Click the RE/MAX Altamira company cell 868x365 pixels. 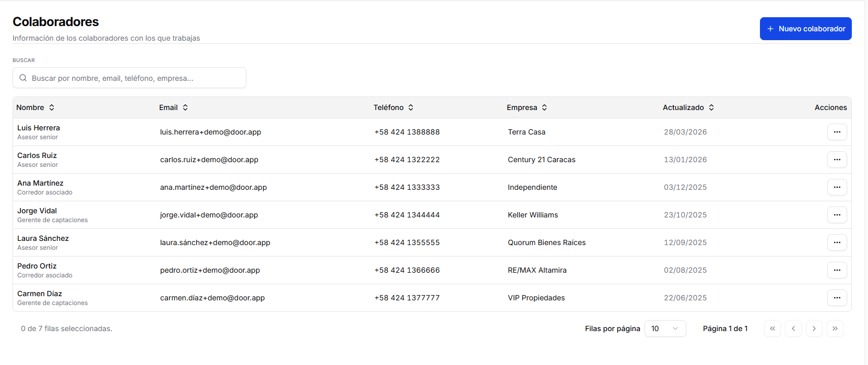pos(537,270)
